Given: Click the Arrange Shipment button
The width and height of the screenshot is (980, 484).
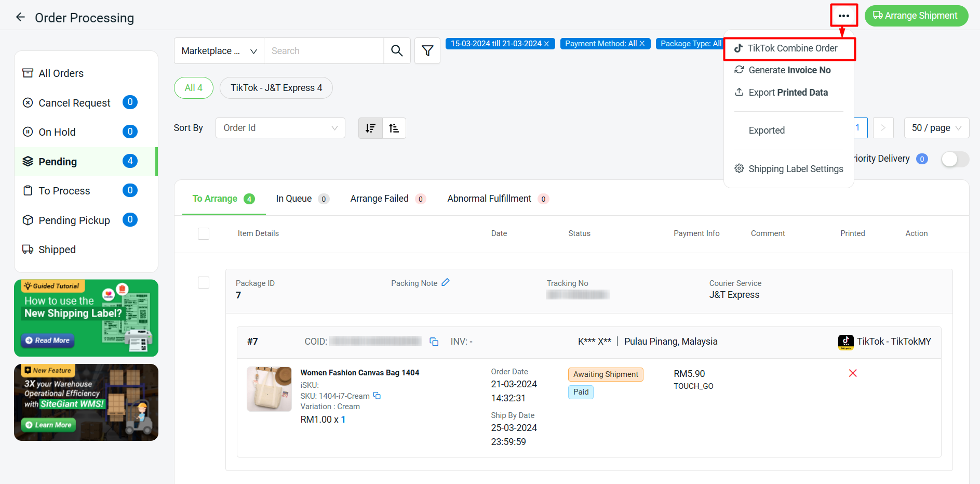Looking at the screenshot, I should tap(916, 16).
